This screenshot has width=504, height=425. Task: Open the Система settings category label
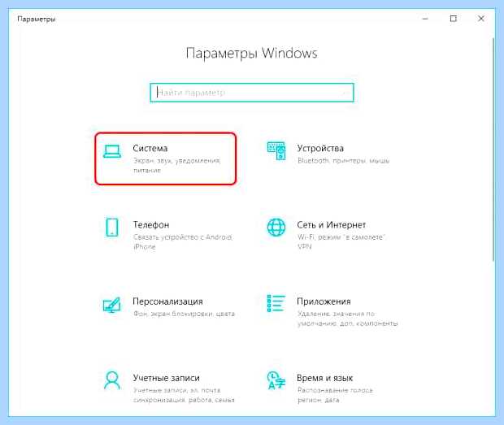(x=150, y=149)
